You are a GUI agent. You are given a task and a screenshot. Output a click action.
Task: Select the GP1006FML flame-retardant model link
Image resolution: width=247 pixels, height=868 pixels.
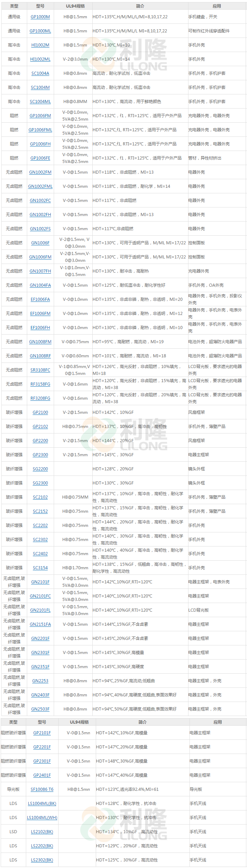point(40,130)
